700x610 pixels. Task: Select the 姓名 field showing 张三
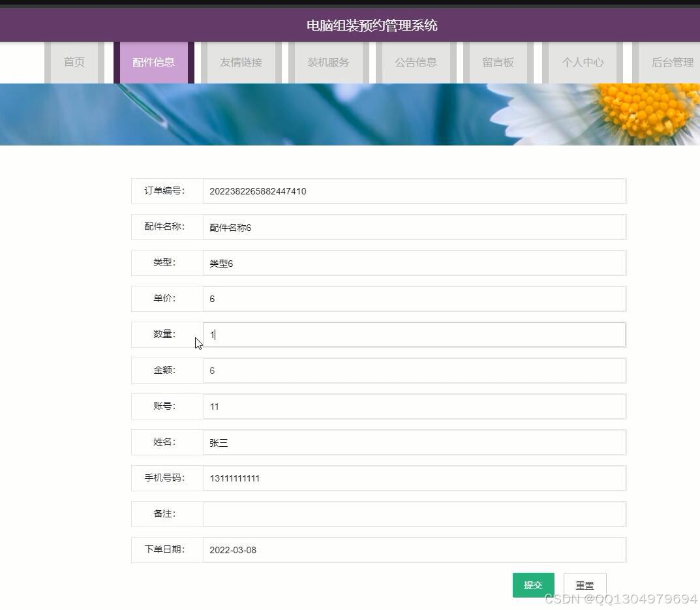(414, 442)
